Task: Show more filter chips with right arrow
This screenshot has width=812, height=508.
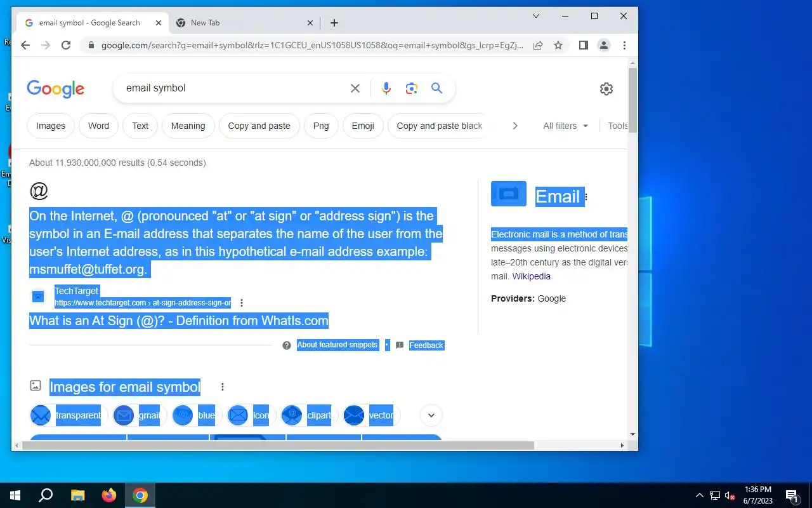Action: tap(515, 126)
